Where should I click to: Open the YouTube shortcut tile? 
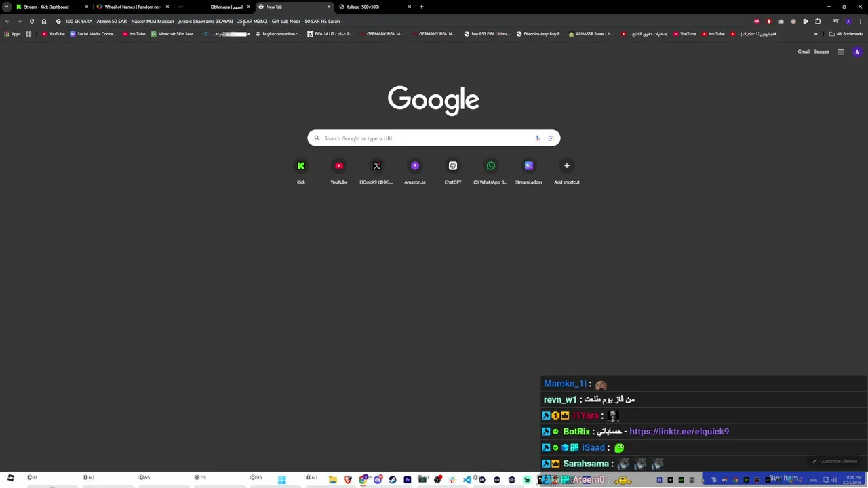339,171
